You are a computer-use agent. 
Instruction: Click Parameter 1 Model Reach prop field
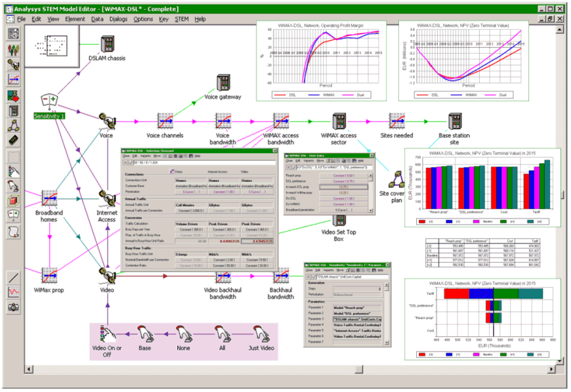(357, 308)
